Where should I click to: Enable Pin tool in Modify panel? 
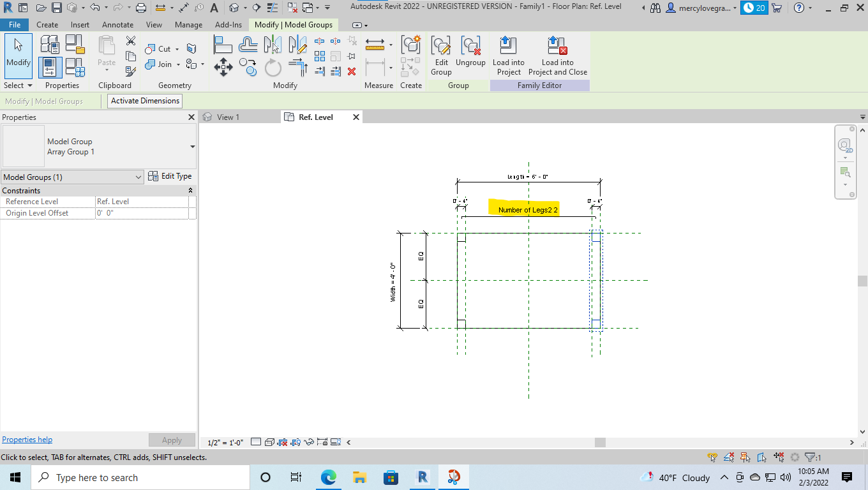click(x=351, y=56)
